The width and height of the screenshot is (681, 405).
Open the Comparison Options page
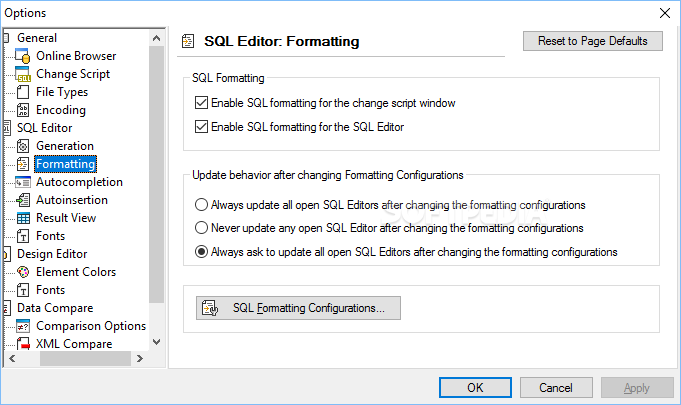(x=91, y=326)
